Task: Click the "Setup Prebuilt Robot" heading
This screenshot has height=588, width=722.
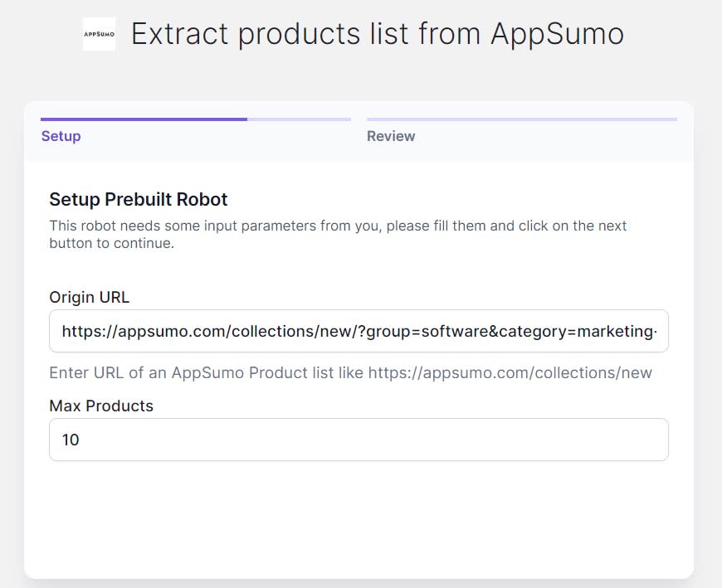Action: click(139, 199)
